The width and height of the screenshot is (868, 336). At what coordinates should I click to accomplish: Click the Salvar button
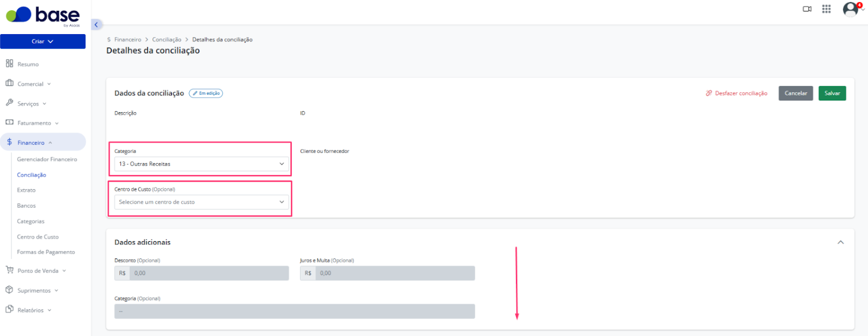point(832,93)
